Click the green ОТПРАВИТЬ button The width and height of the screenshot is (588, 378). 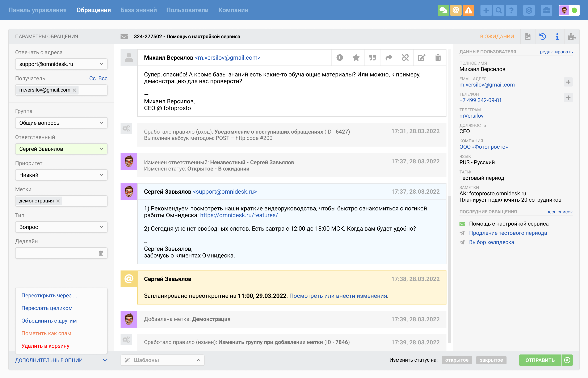pos(540,360)
